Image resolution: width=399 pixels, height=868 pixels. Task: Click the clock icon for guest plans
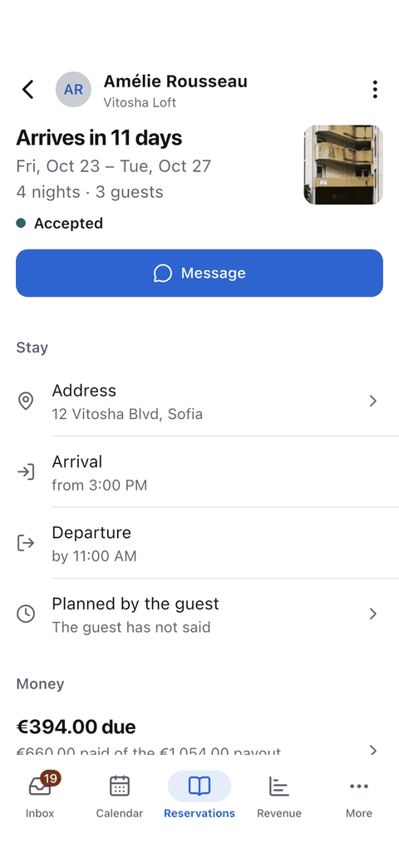coord(26,614)
